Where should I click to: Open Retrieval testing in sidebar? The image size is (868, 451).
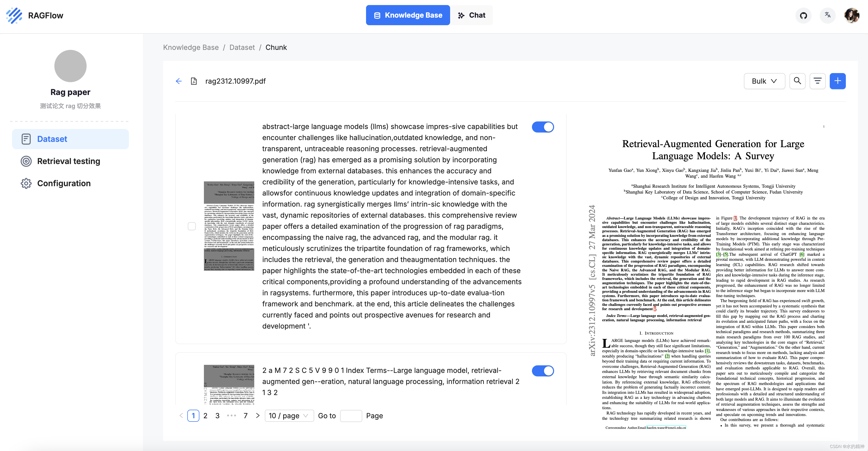click(68, 161)
